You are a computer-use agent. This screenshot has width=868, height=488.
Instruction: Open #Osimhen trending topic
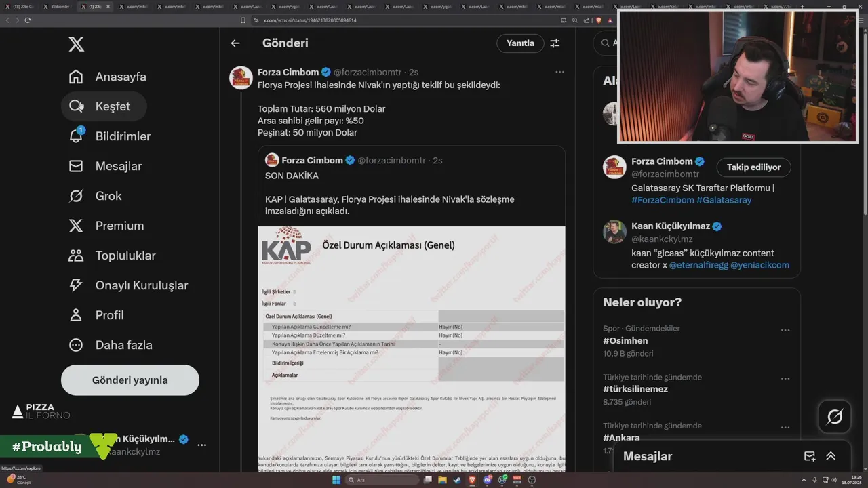point(625,341)
